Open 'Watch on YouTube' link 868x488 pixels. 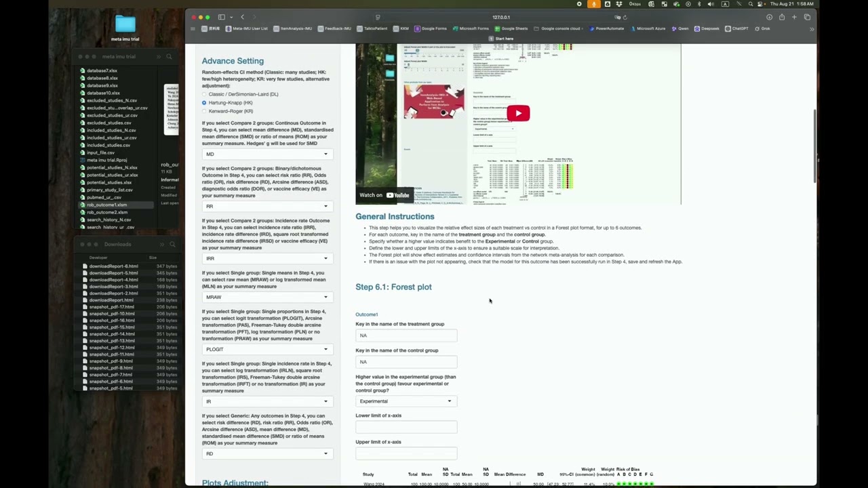(384, 195)
